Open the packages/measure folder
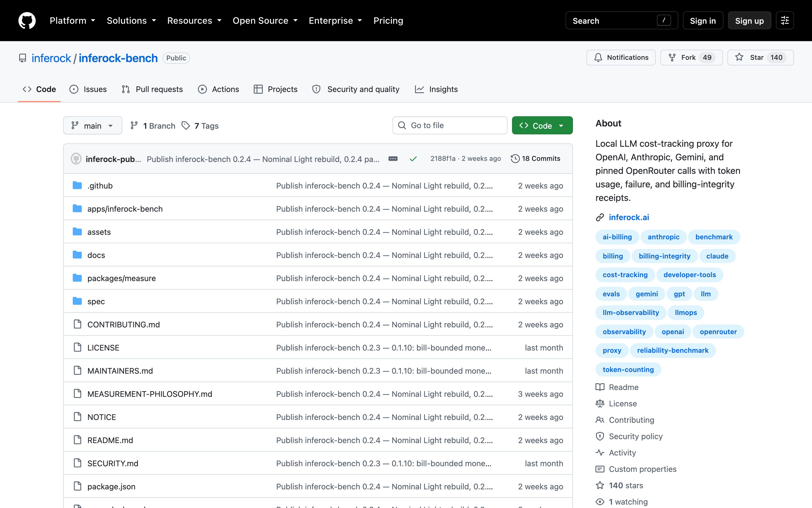Image resolution: width=812 pixels, height=508 pixels. [x=122, y=278]
